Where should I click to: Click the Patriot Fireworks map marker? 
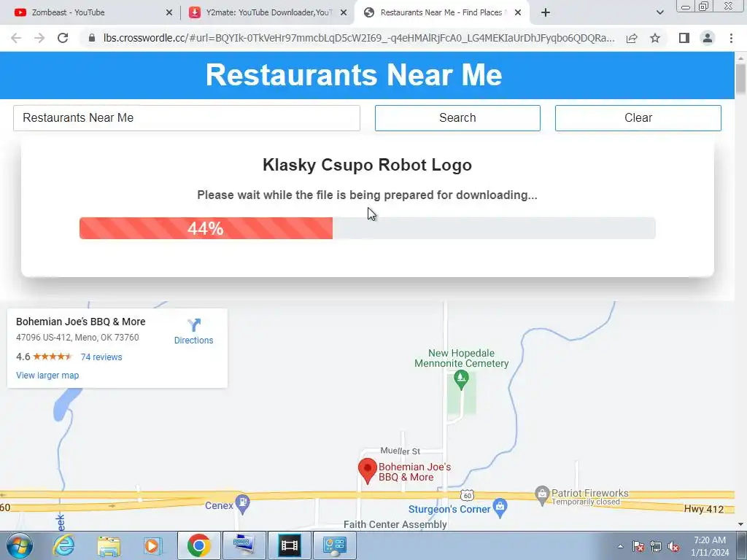542,495
